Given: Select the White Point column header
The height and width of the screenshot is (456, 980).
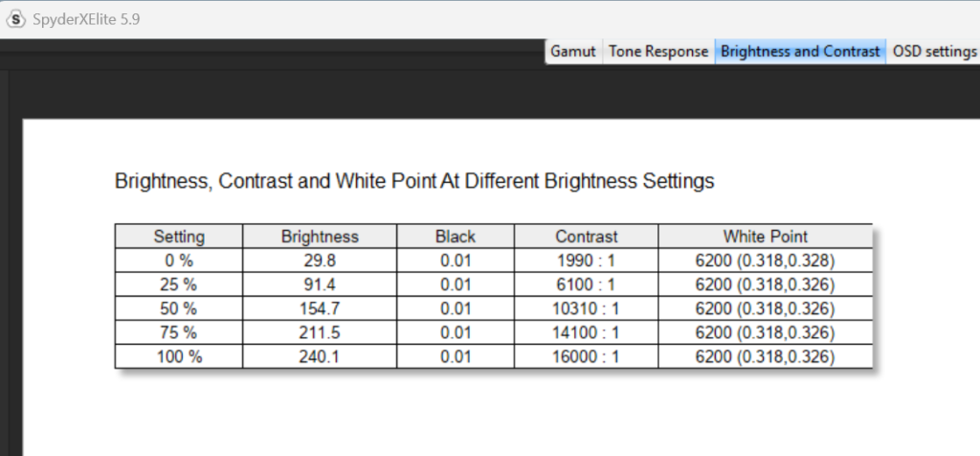Looking at the screenshot, I should [765, 236].
